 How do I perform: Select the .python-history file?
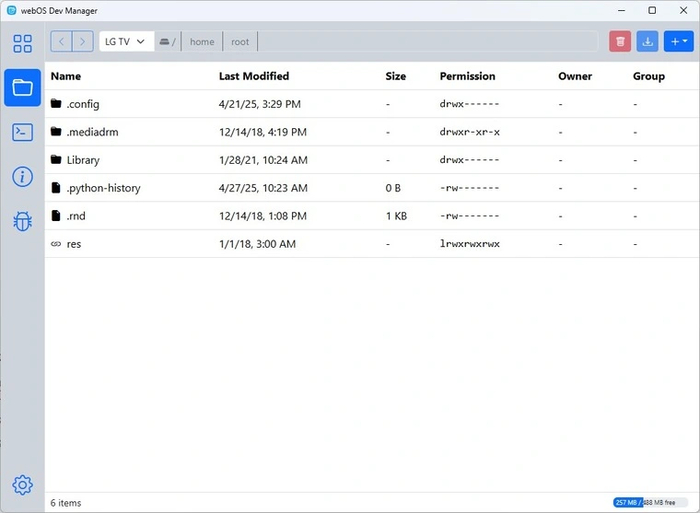(103, 188)
